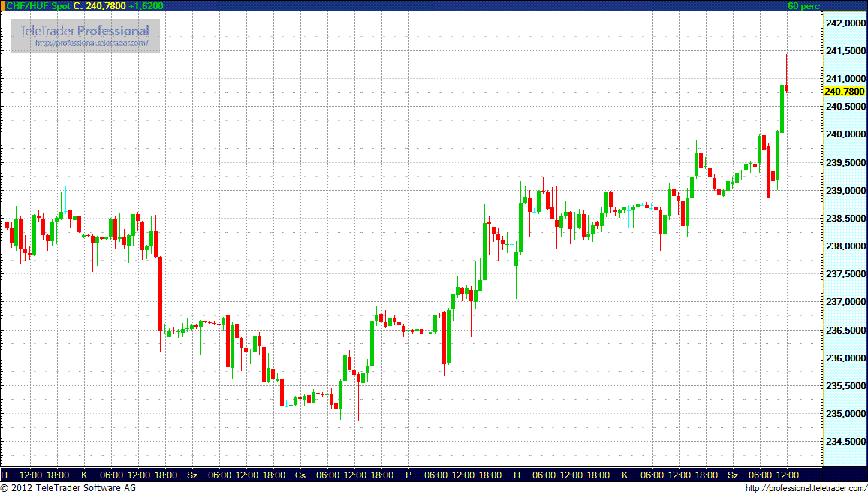Click the 236,0000 price axis label

coord(845,358)
